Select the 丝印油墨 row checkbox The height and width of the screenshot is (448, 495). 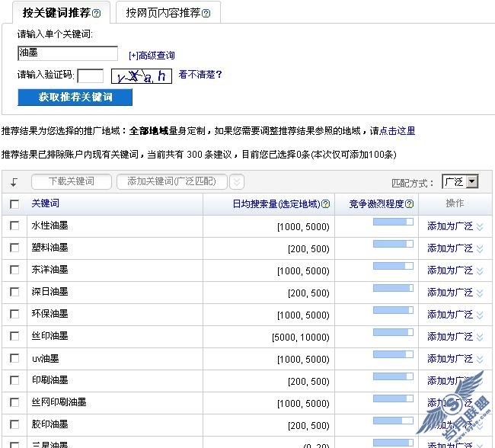tap(14, 336)
